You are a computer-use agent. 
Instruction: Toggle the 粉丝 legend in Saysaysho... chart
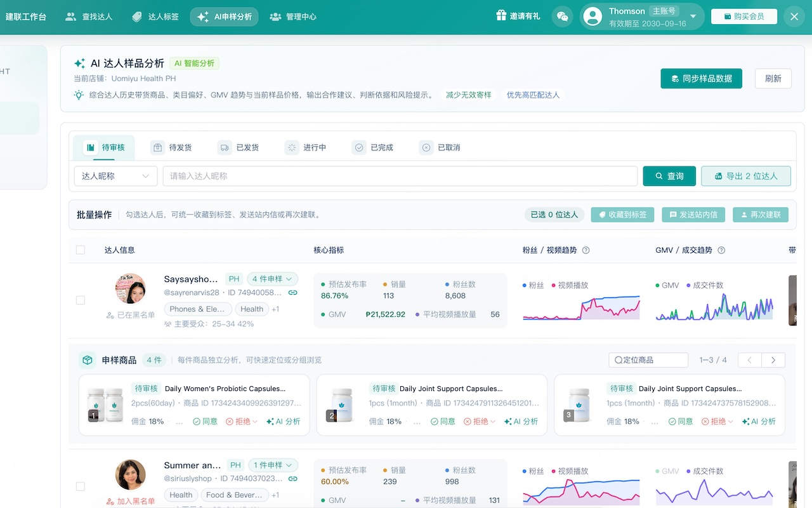pyautogui.click(x=534, y=285)
